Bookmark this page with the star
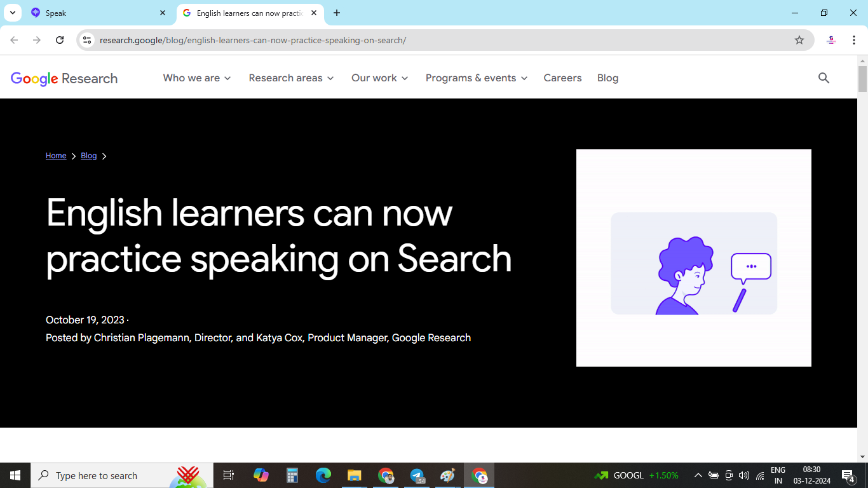The height and width of the screenshot is (488, 868). pyautogui.click(x=799, y=40)
